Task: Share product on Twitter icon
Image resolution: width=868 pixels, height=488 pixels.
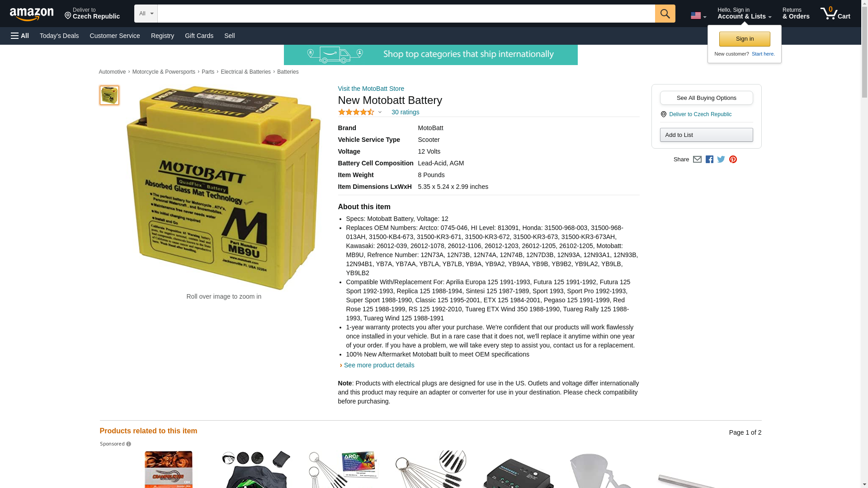Action: [x=721, y=159]
